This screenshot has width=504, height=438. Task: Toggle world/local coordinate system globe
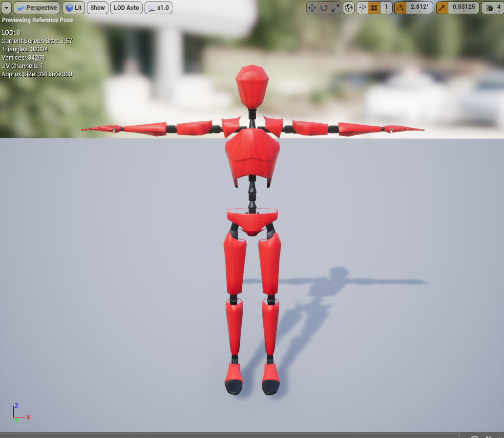point(349,8)
